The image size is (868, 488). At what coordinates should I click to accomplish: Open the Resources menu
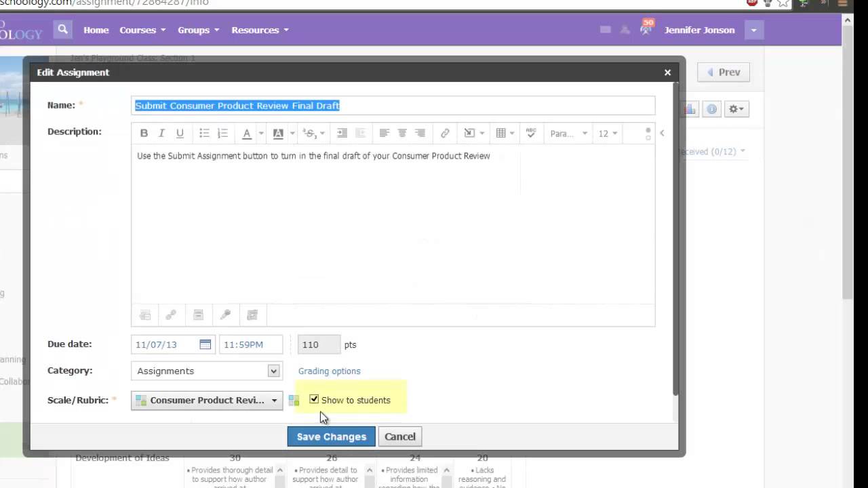point(260,30)
